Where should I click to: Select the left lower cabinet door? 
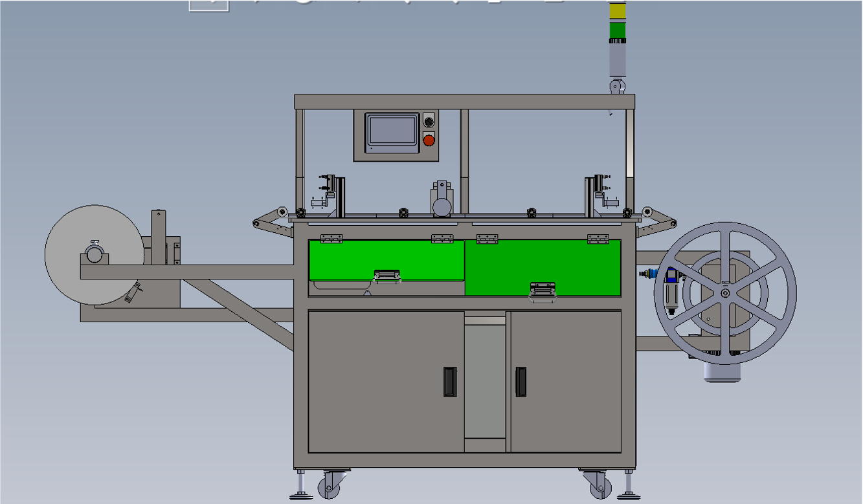click(385, 382)
